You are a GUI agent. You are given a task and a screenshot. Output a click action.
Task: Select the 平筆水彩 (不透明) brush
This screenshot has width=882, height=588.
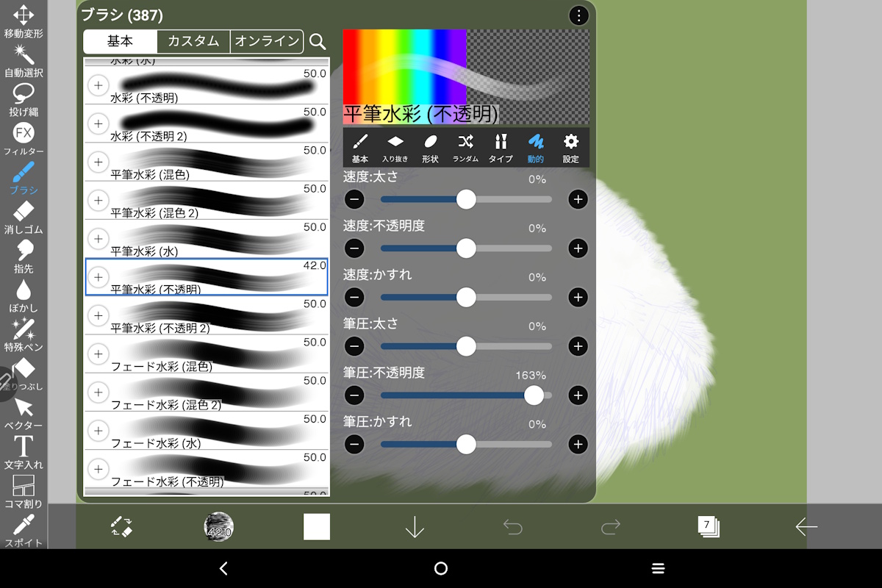[x=206, y=277]
